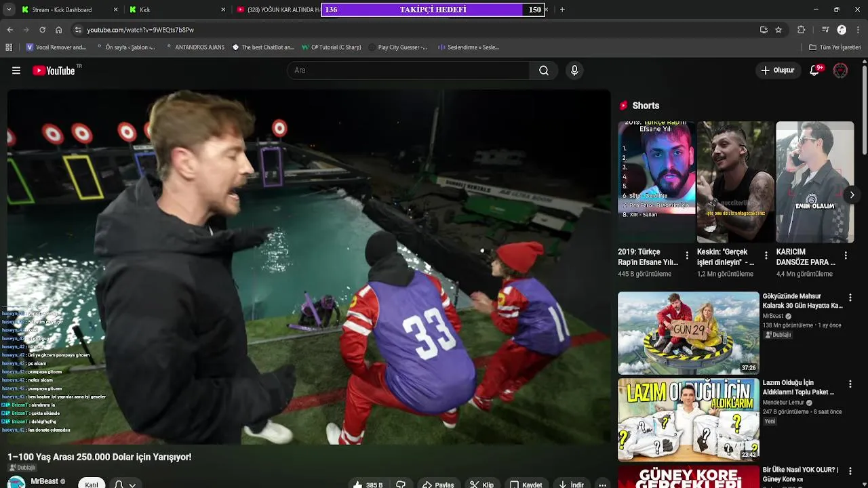
Task: Open subscription notification bell dropdown
Action: [x=125, y=484]
